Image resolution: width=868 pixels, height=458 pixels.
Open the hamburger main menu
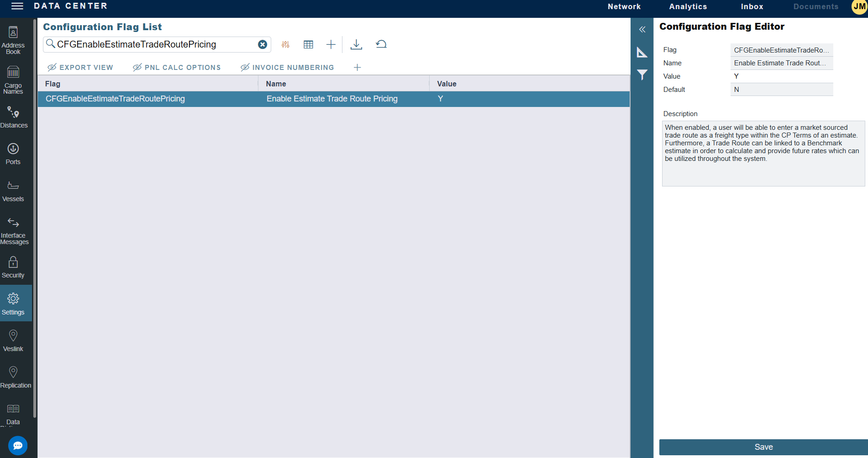pos(17,6)
